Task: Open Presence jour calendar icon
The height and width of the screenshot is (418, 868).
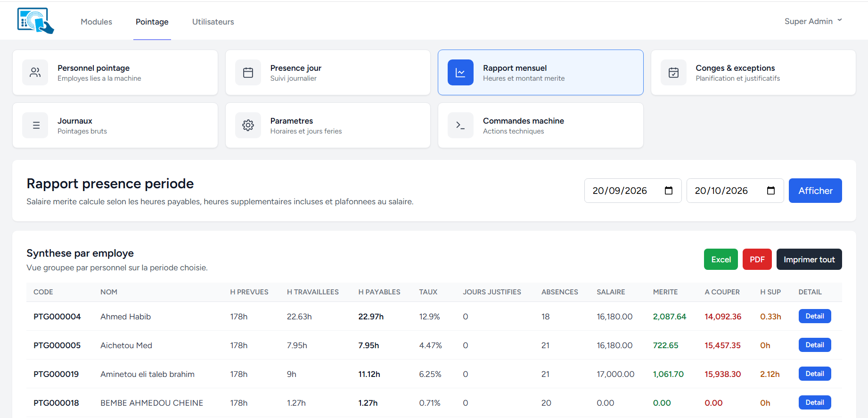Action: pos(248,72)
